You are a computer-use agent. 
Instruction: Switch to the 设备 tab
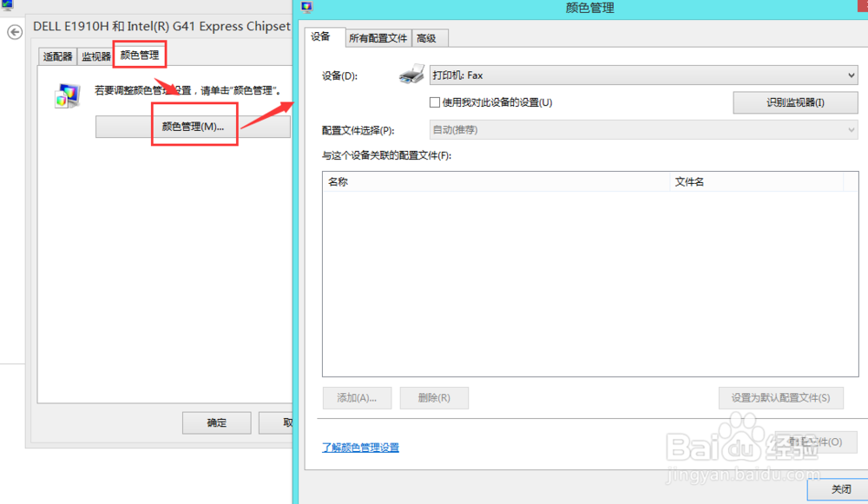tap(322, 37)
